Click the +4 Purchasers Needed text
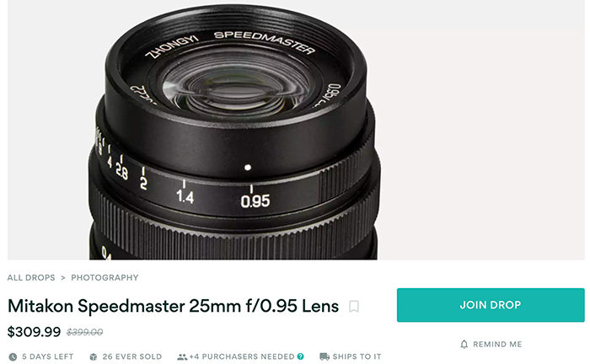This screenshot has height=364, width=590. (242, 356)
